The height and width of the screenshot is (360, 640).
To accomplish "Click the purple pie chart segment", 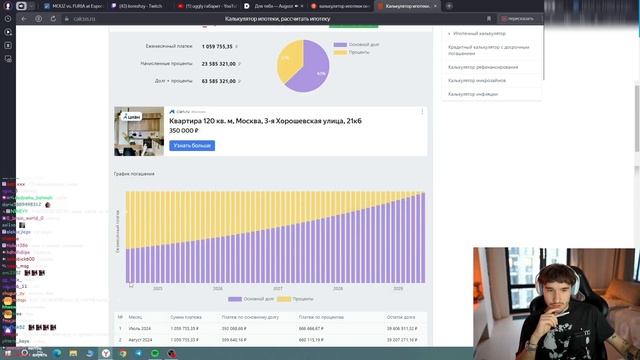I will coord(312,69).
